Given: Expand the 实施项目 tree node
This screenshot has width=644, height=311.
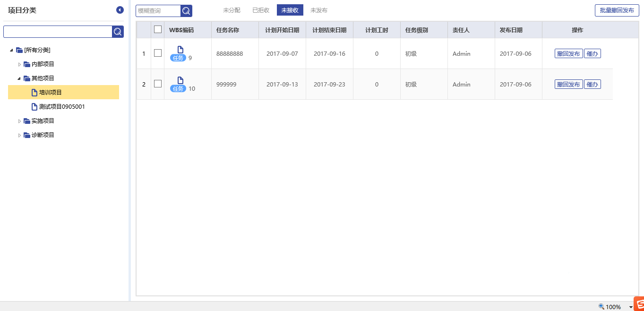Looking at the screenshot, I should click(x=19, y=121).
